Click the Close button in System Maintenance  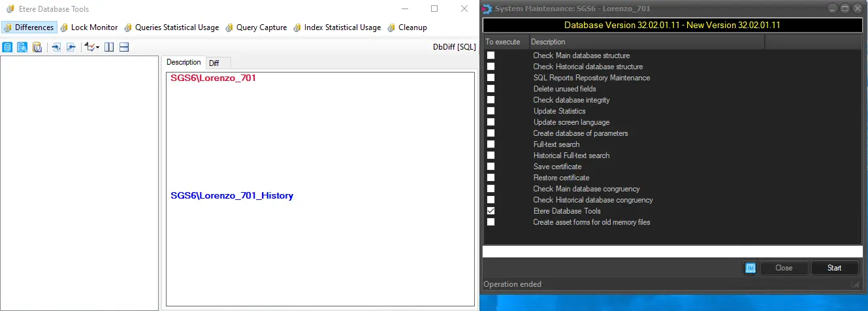(x=784, y=268)
